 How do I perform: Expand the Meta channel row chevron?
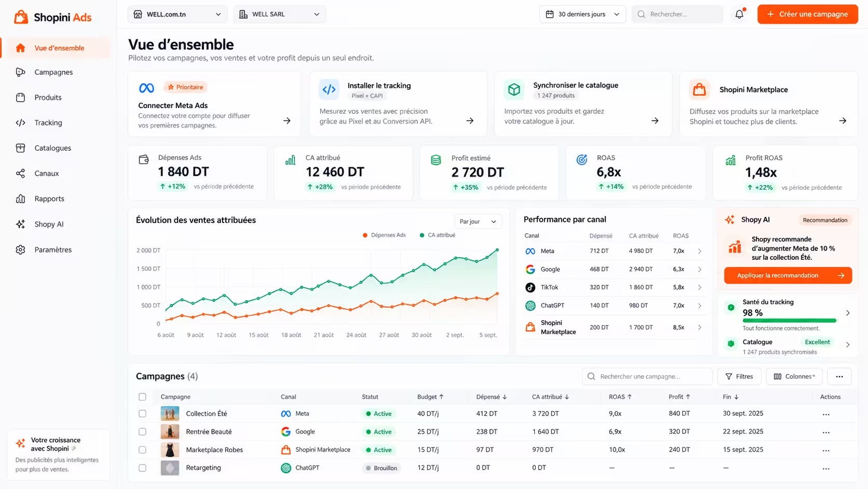[x=700, y=251]
